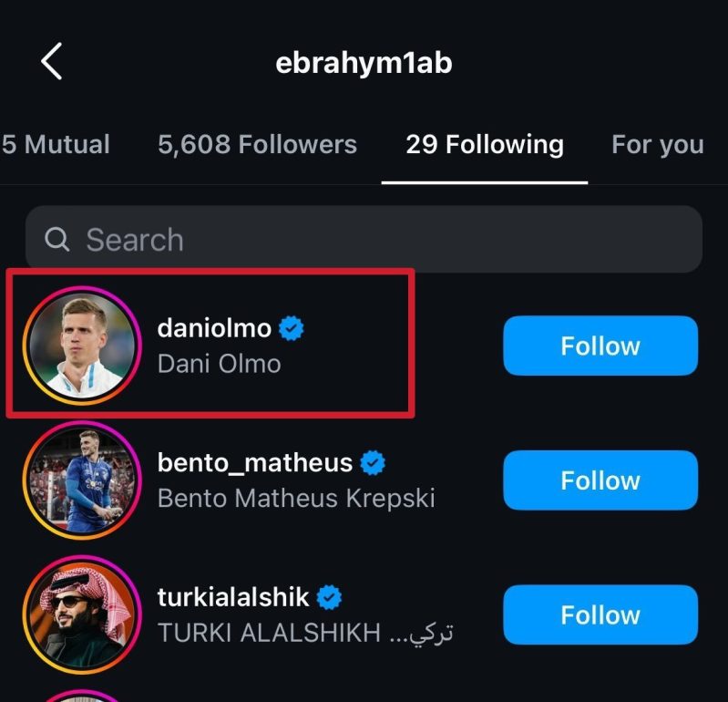728x702 pixels.
Task: Tap turkialalshik verified badge
Action: tap(330, 598)
